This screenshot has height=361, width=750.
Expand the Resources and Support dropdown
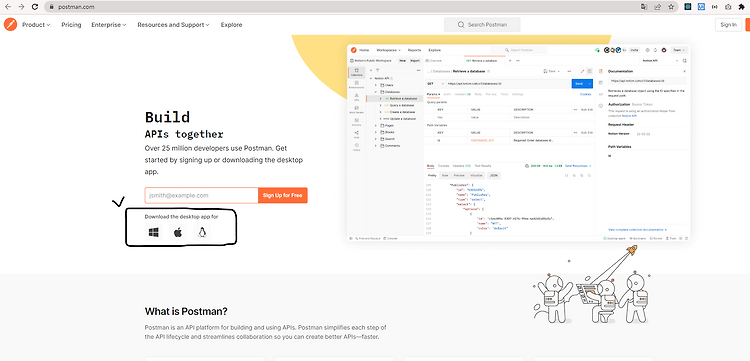tap(173, 25)
